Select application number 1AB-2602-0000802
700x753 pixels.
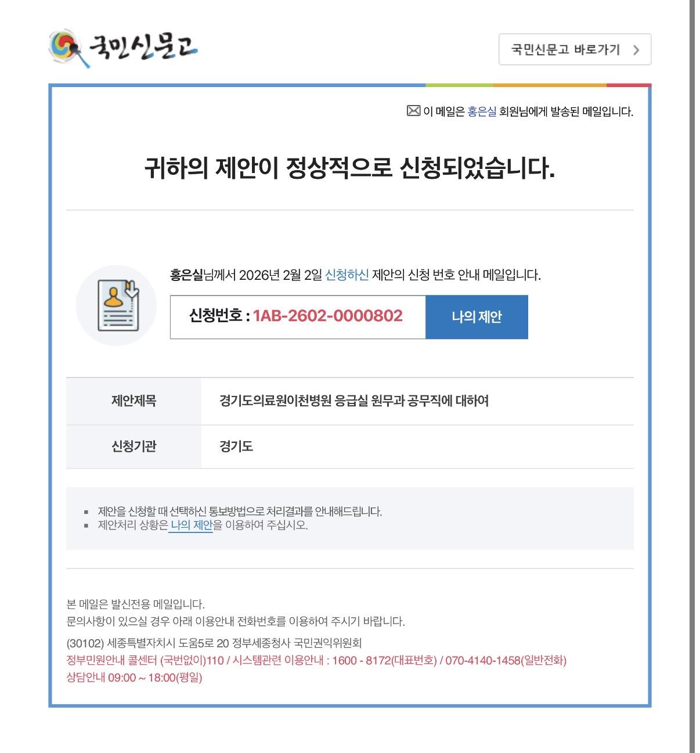(327, 316)
